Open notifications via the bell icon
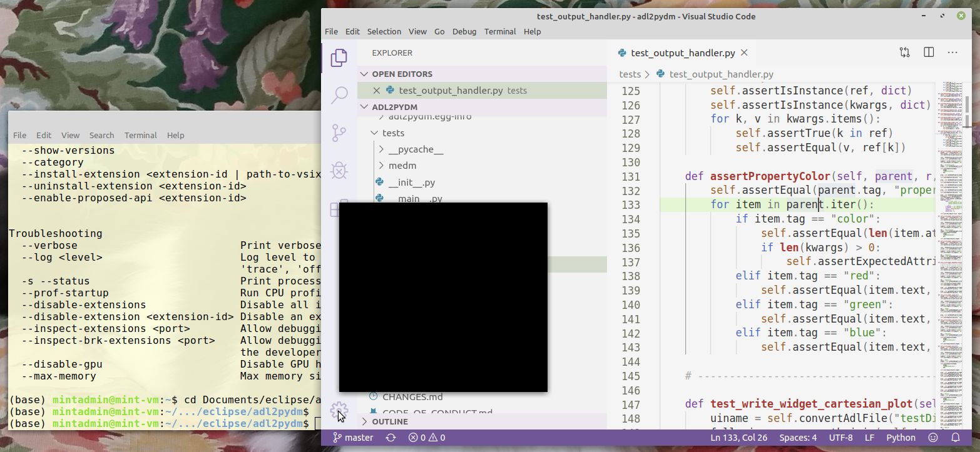Screen dimensions: 980x452 tap(956, 438)
